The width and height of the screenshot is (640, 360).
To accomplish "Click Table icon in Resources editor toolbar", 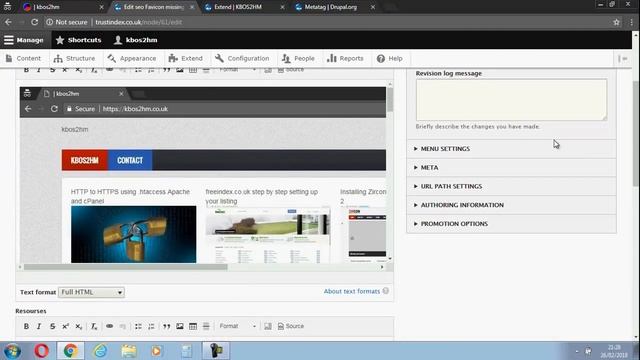I will [x=193, y=326].
